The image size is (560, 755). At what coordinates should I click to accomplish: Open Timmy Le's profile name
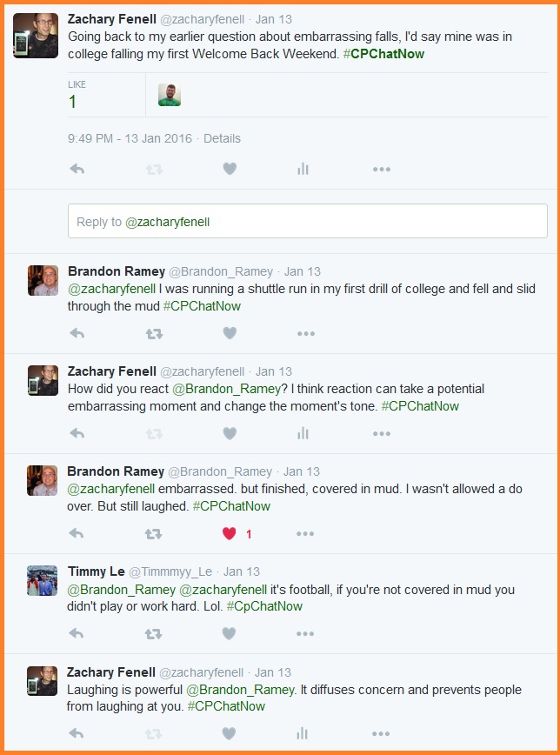[x=96, y=571]
